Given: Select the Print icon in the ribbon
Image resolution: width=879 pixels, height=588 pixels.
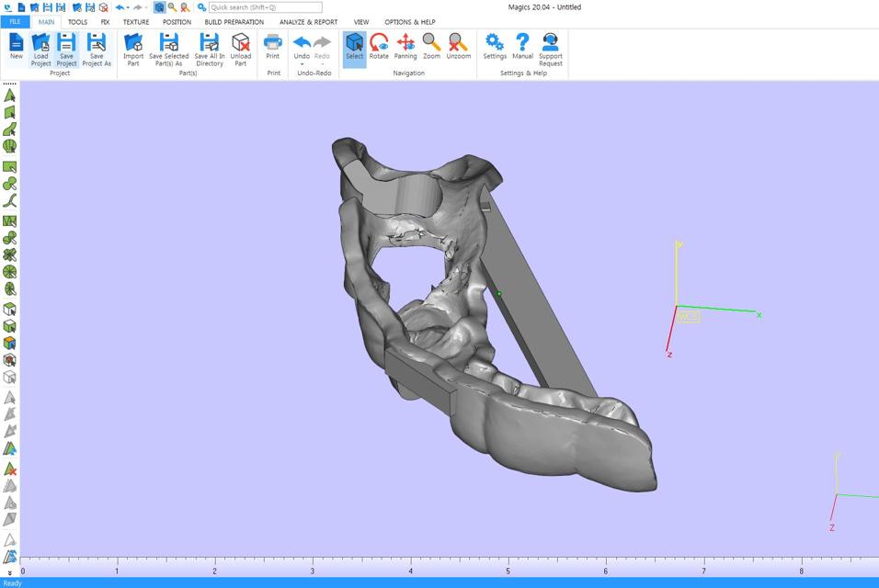Looking at the screenshot, I should tap(272, 46).
